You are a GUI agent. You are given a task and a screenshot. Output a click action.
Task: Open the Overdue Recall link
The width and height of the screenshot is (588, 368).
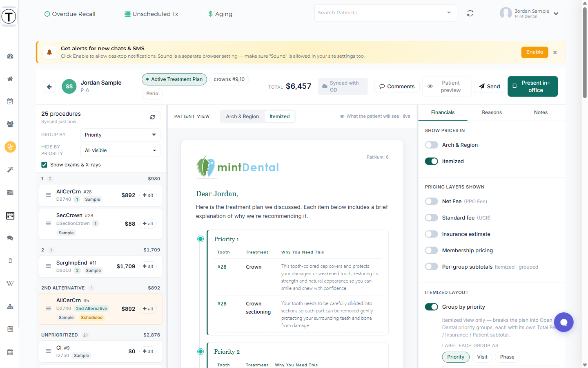coord(70,14)
